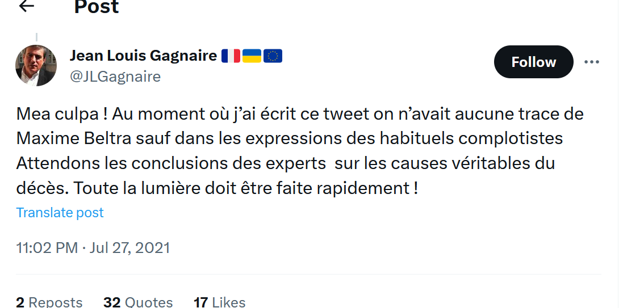The height and width of the screenshot is (308, 644).
Task: Click the Jul 27, 2021 date
Action: click(x=130, y=248)
